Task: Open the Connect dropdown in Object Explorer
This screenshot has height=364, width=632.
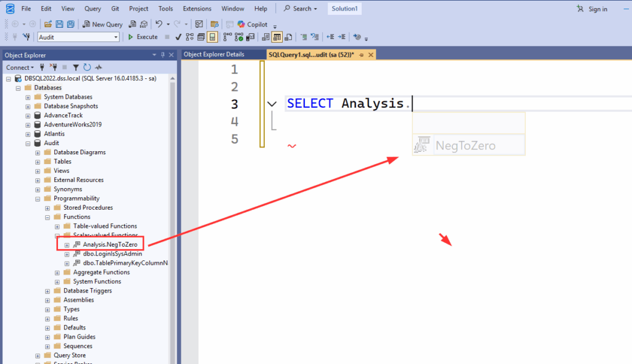Action: click(x=20, y=67)
